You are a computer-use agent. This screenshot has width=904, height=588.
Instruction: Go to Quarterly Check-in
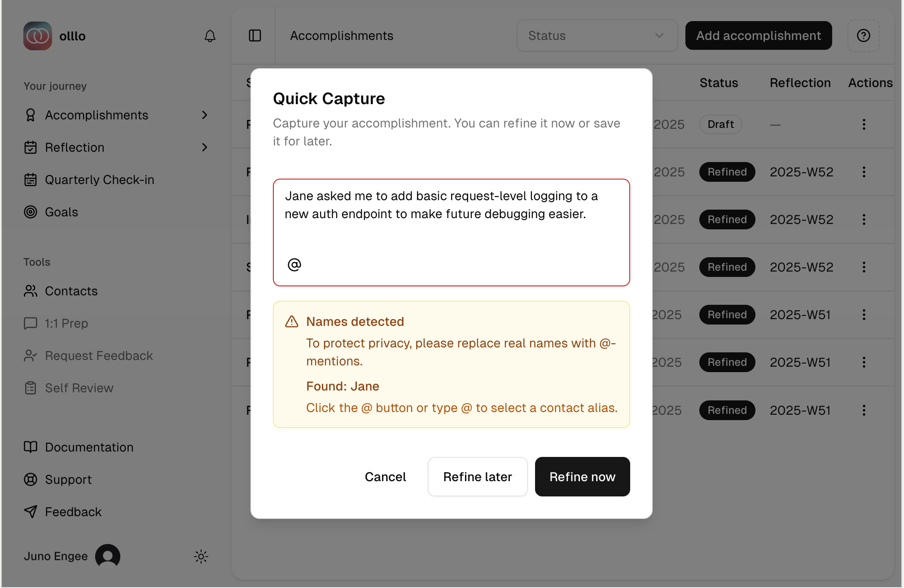99,180
